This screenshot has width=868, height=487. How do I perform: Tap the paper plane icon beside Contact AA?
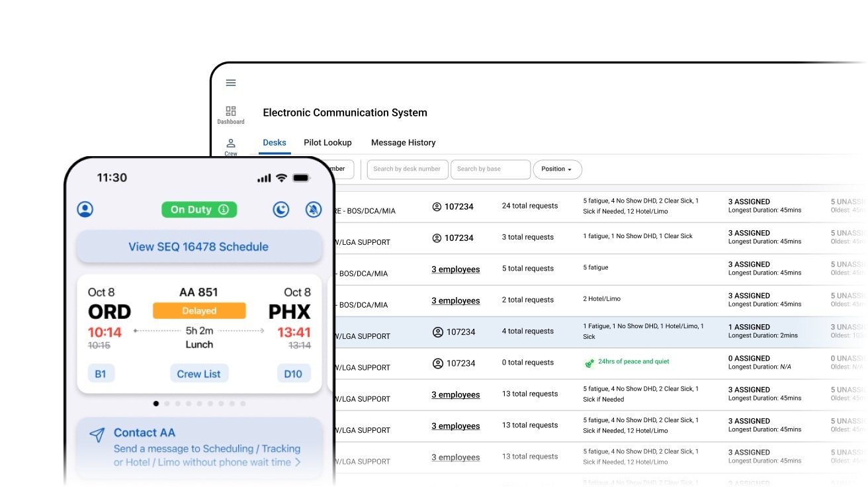click(97, 434)
